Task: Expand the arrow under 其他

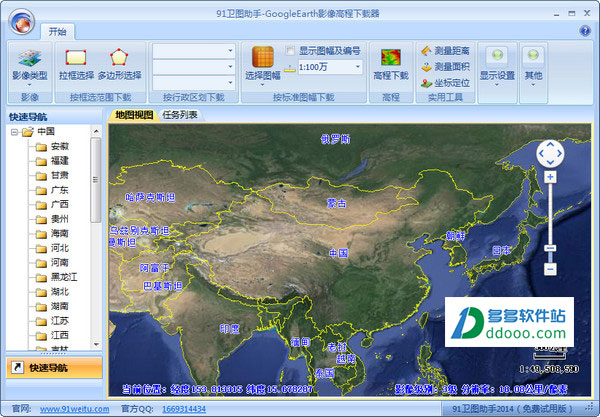Action: point(533,85)
